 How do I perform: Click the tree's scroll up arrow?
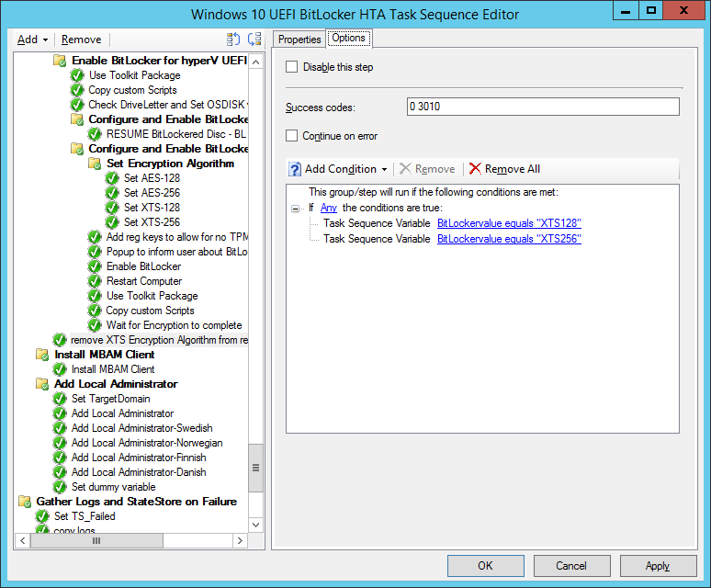tap(255, 62)
